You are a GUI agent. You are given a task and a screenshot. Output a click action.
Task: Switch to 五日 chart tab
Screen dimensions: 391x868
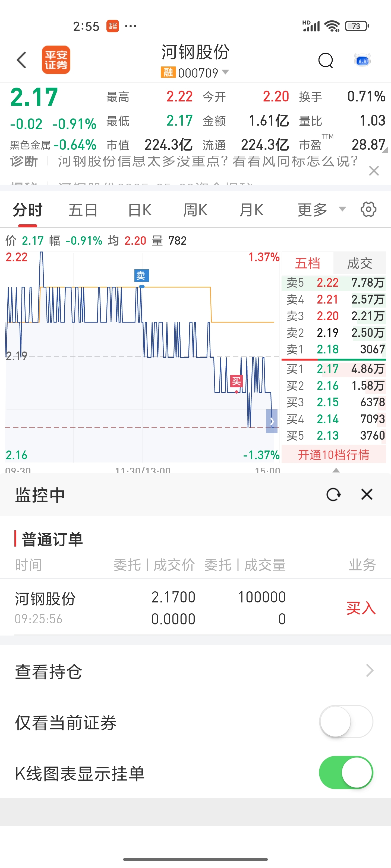coord(83,210)
